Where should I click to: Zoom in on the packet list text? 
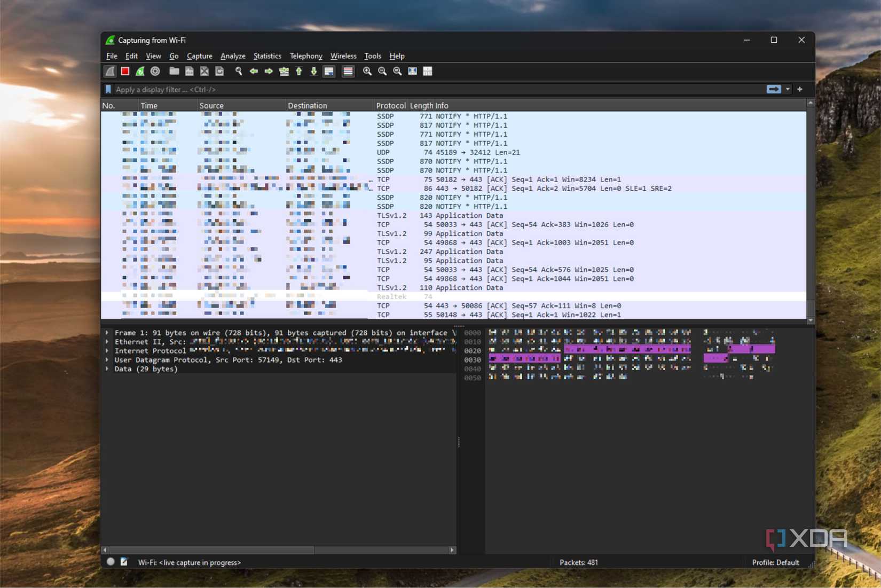click(x=367, y=71)
